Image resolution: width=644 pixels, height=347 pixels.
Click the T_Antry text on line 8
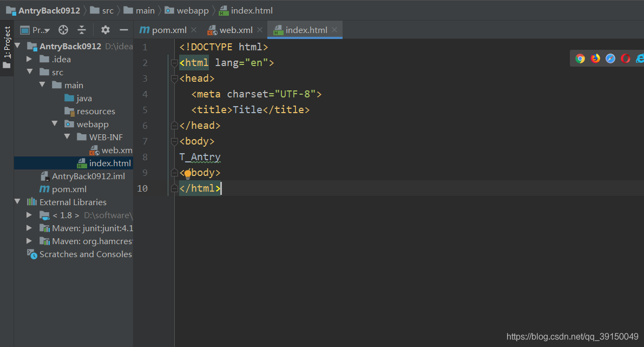200,157
